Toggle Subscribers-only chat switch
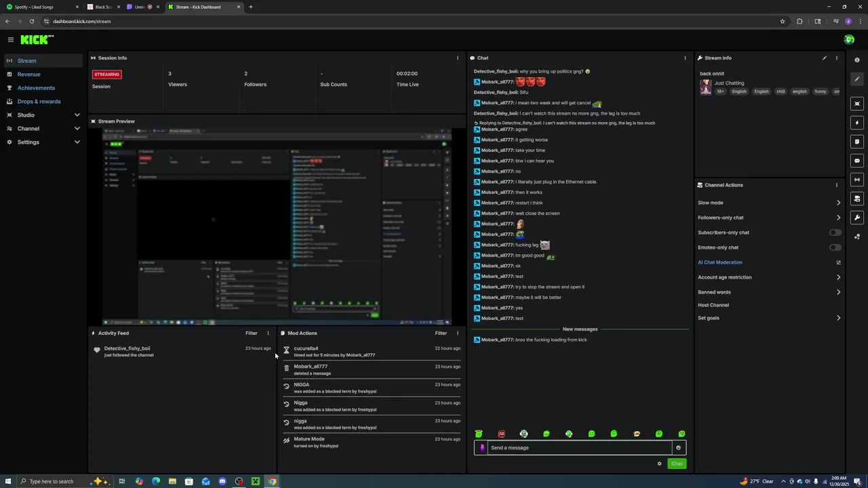The image size is (868, 488). point(835,232)
